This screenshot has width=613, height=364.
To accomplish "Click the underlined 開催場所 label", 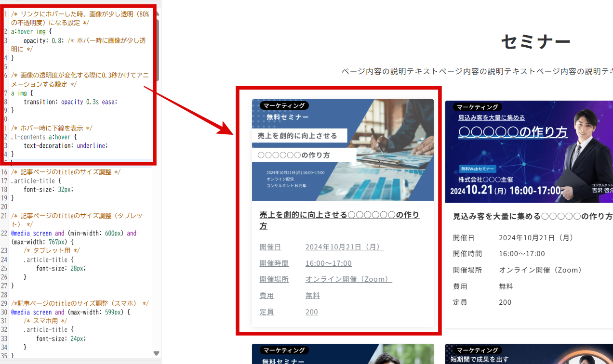I will point(274,279).
